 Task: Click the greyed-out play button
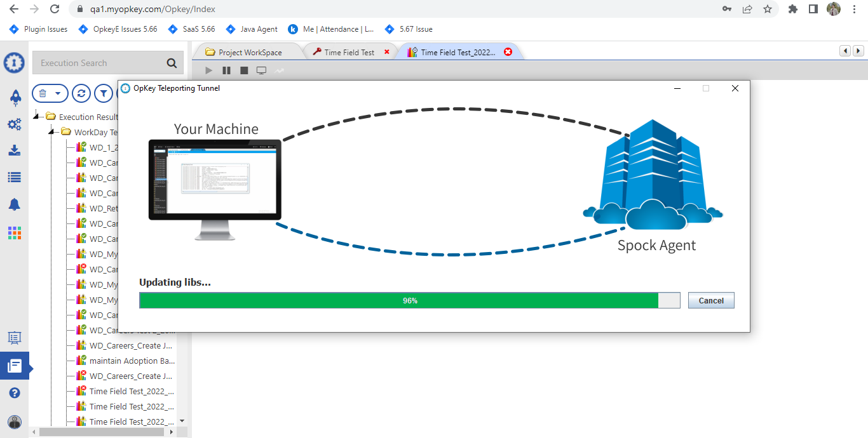[x=208, y=70]
